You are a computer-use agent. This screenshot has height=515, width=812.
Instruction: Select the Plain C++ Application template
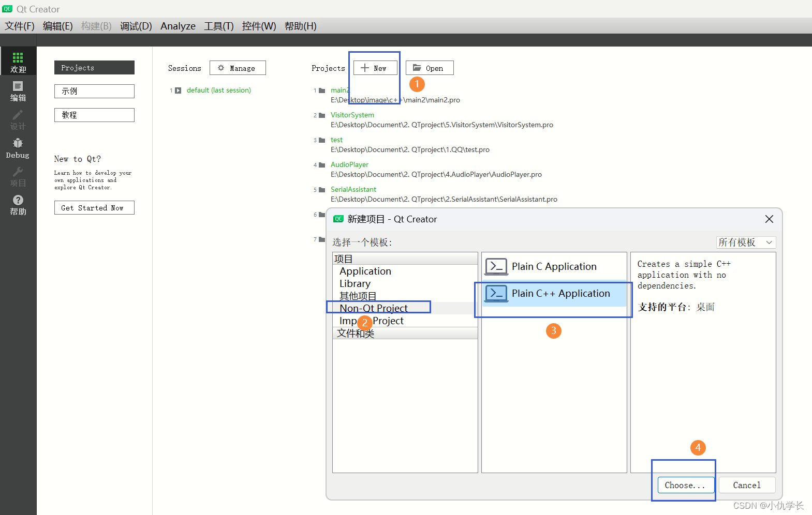554,293
